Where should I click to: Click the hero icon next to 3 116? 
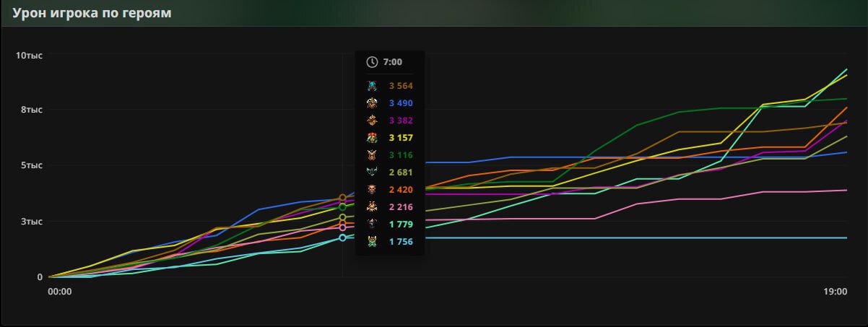point(372,155)
